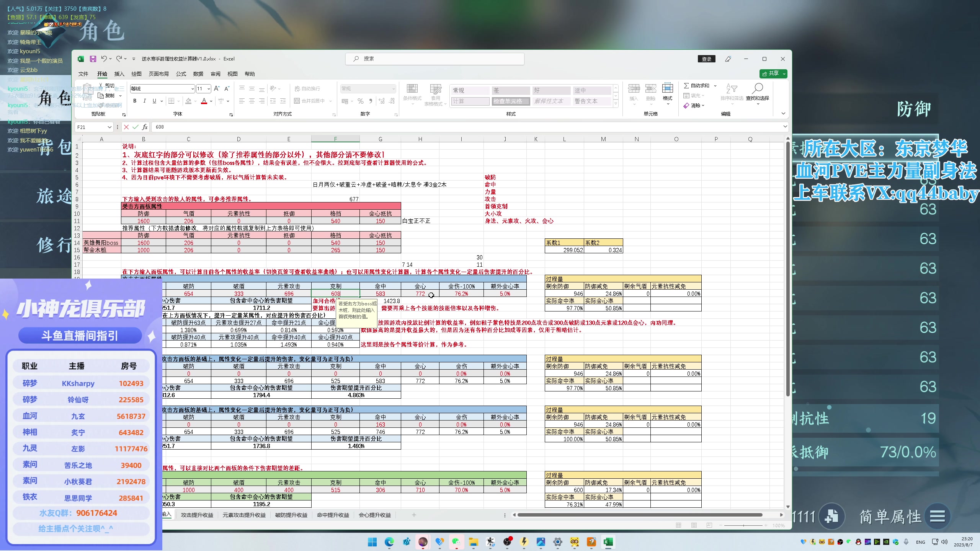This screenshot has width=980, height=551.
Task: Click the Insert Function fx icon
Action: 145,127
